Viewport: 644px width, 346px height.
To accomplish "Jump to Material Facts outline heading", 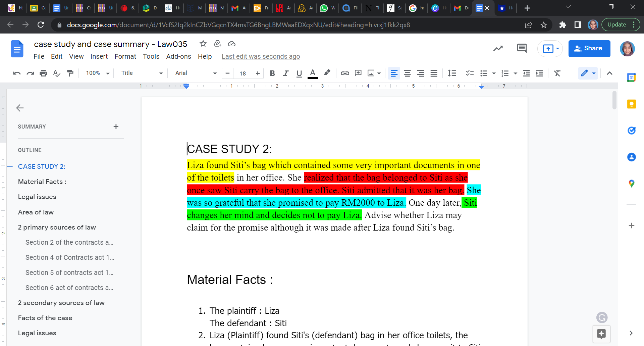I will coord(42,182).
